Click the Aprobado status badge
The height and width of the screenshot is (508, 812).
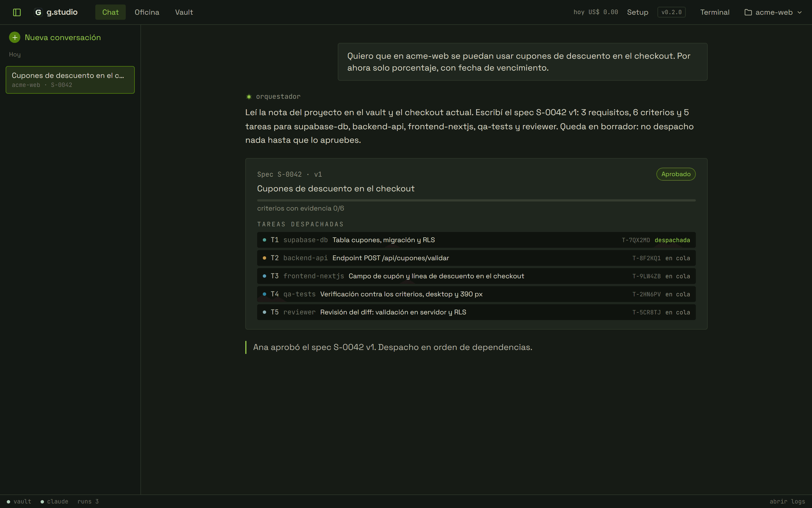[676, 174]
